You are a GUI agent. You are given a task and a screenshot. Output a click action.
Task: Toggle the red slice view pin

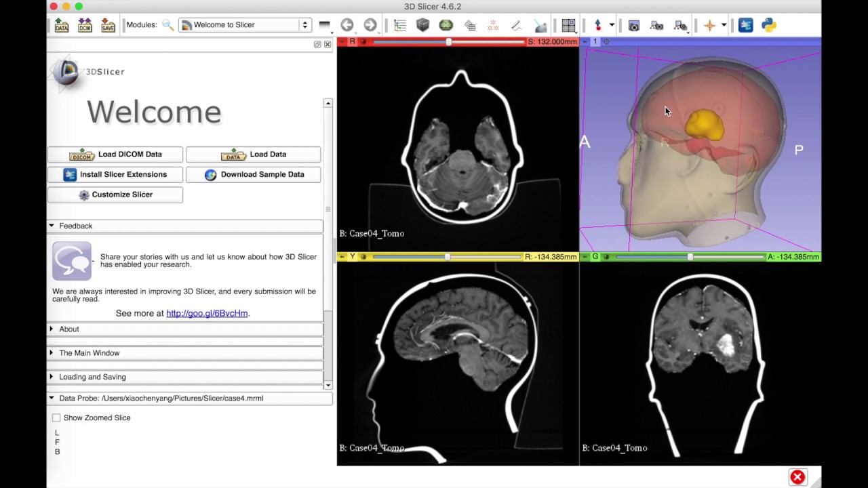point(342,42)
